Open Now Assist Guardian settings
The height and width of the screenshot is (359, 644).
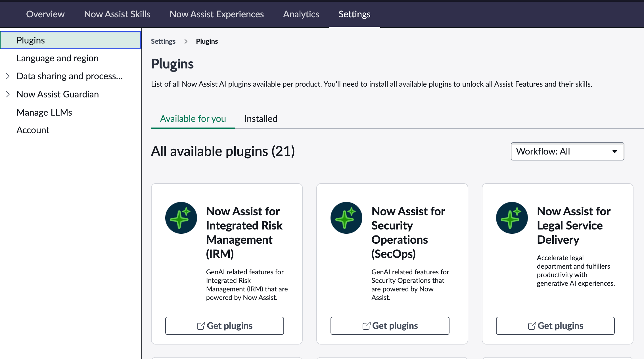(x=58, y=94)
